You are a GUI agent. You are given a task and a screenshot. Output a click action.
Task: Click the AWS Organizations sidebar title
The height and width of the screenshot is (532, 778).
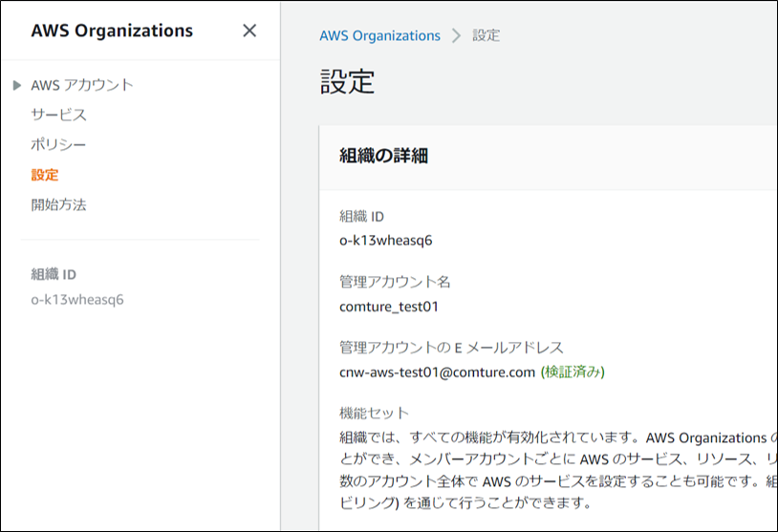coord(112,31)
